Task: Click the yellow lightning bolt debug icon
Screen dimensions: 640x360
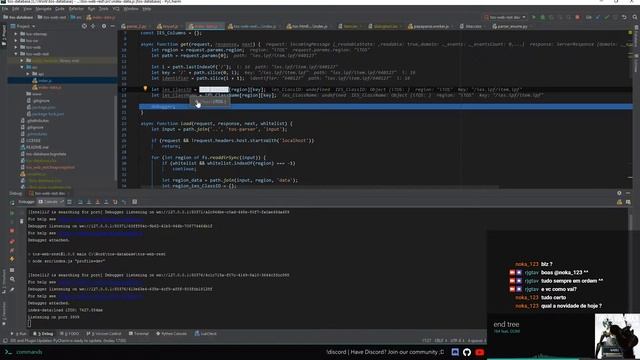Action: tap(12, 259)
